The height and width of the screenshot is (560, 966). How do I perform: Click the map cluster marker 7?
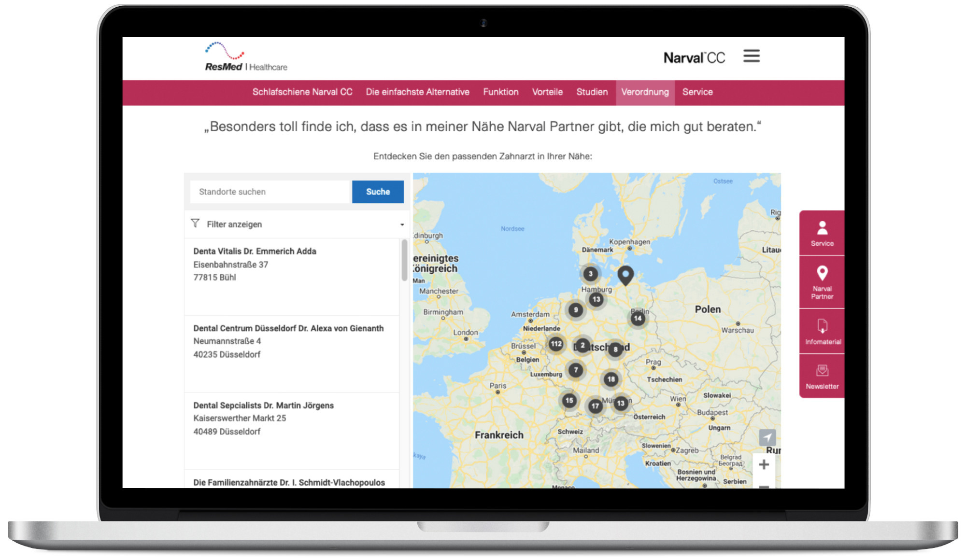tap(575, 370)
